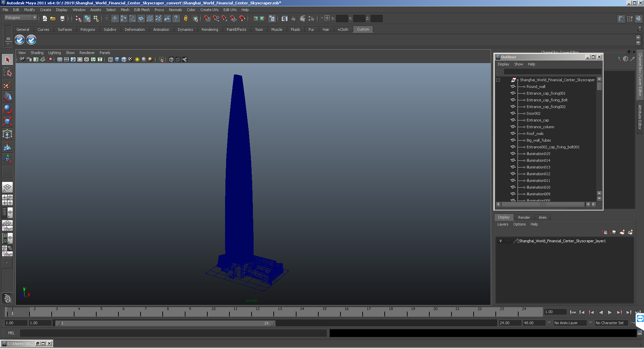This screenshot has height=349, width=644.
Task: Step back one frame button
Action: (582, 312)
